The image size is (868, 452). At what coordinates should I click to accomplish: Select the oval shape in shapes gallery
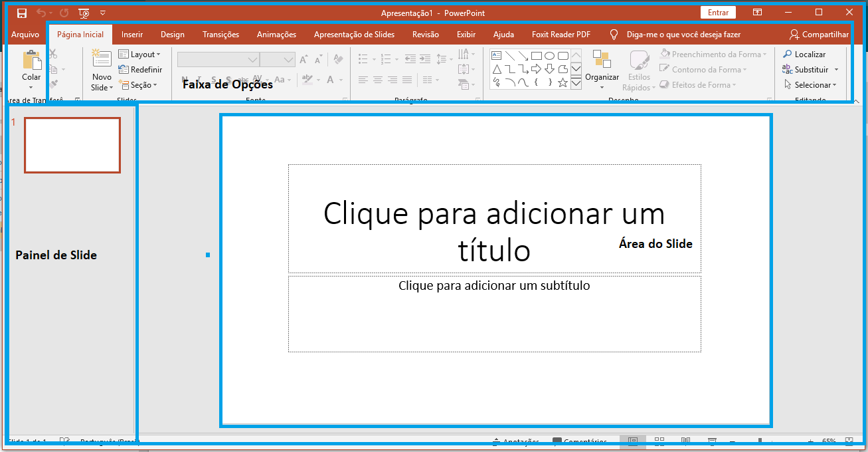click(550, 56)
